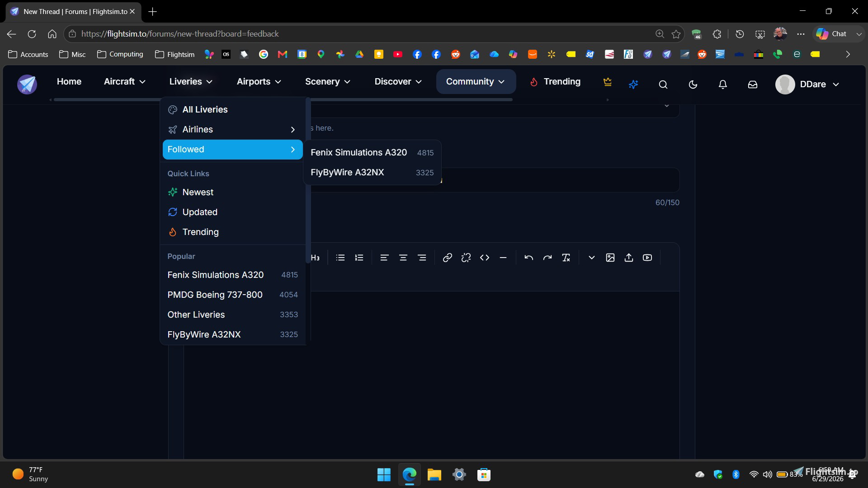Open the Scenery dropdown menu
This screenshot has width=868, height=488.
tap(328, 82)
